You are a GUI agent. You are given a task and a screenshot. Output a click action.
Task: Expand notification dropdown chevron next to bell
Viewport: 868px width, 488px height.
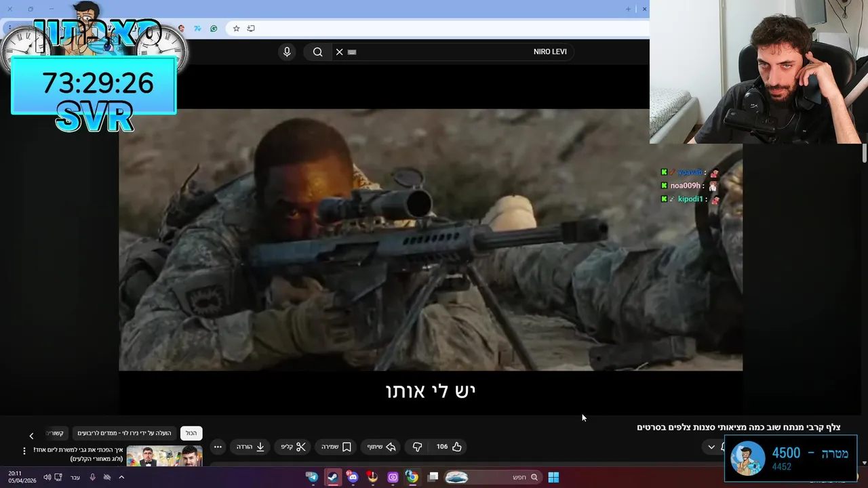711,447
